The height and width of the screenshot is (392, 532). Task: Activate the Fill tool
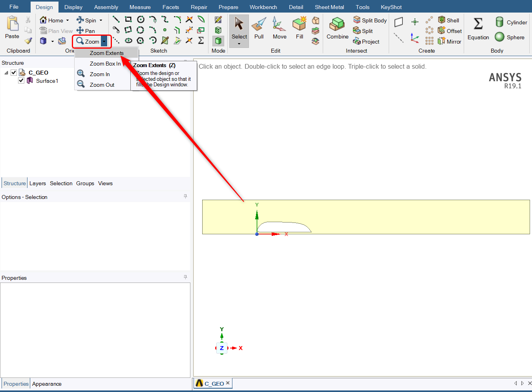pos(300,28)
